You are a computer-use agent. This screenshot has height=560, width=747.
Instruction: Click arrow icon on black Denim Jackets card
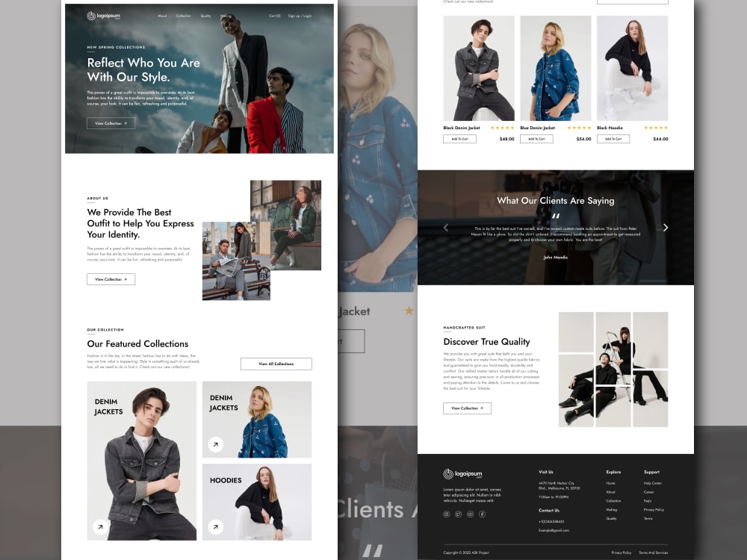100,526
